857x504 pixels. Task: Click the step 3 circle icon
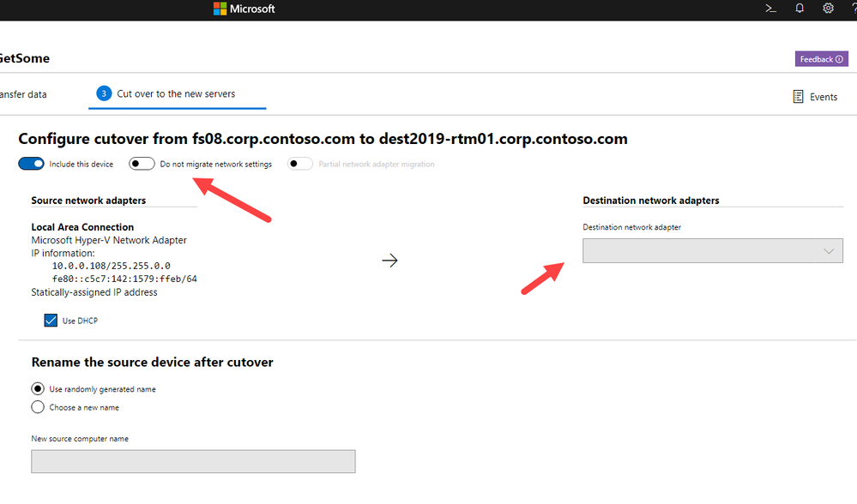click(104, 94)
